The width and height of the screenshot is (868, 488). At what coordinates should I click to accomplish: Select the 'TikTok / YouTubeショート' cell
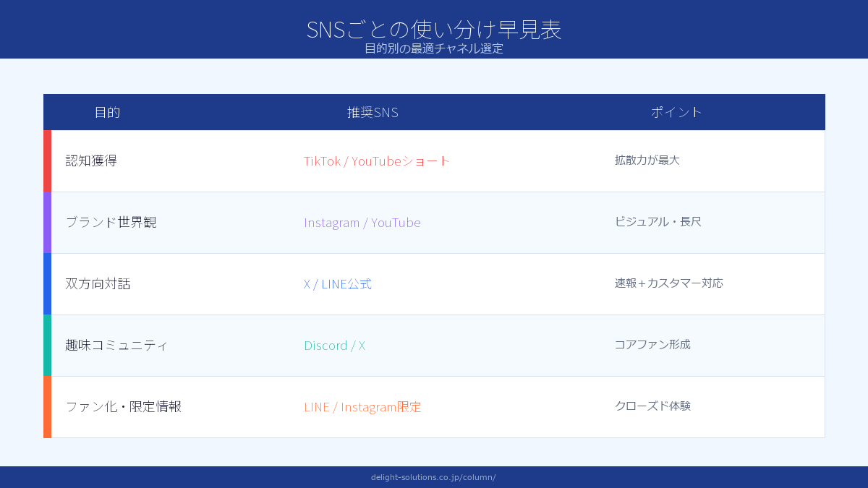377,160
